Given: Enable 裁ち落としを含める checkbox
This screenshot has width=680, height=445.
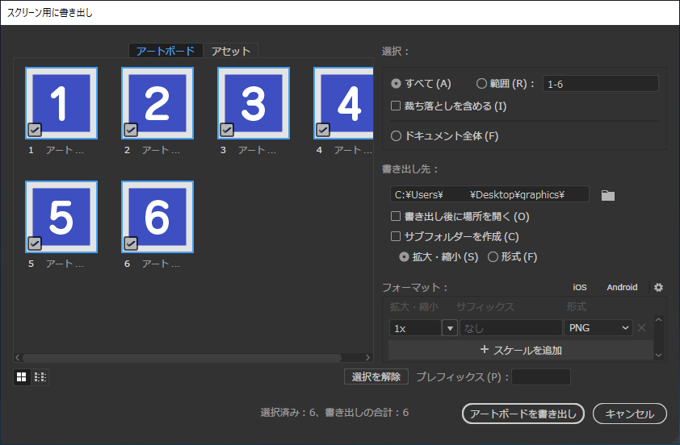Looking at the screenshot, I should pyautogui.click(x=396, y=106).
